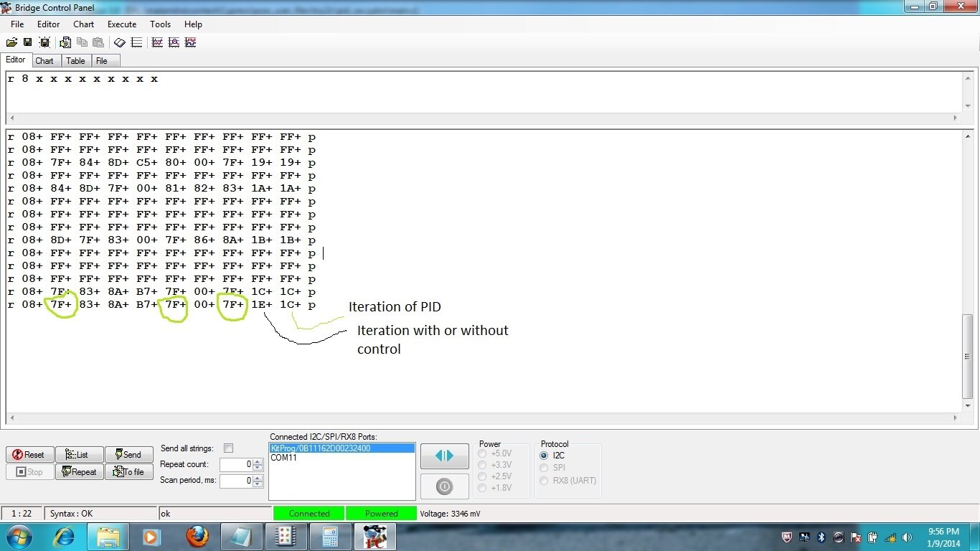Click the Repeat count input field
980x551 pixels.
237,465
